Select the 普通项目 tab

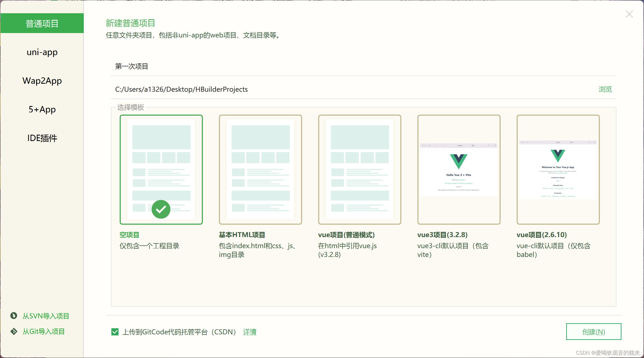pos(42,23)
